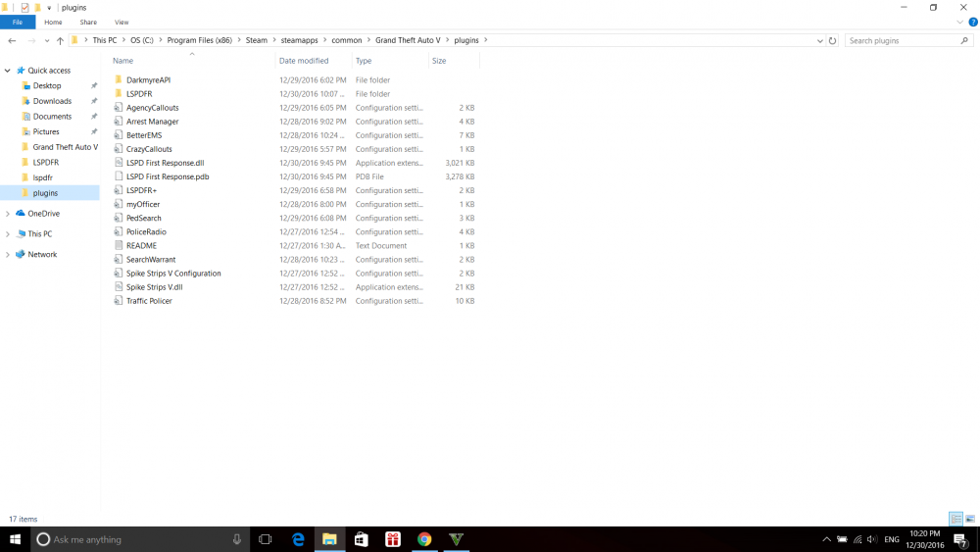Select the BetterEMS file icon
Image resolution: width=980 pixels, height=552 pixels.
(119, 135)
